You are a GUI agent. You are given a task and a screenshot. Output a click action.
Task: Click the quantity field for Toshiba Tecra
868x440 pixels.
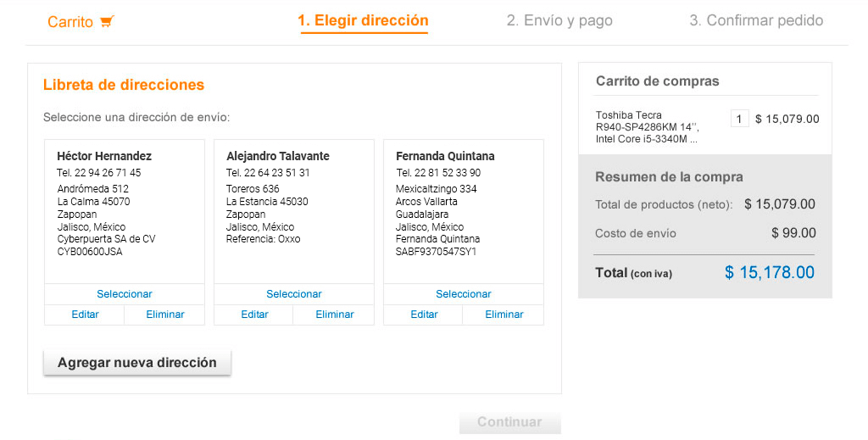coord(739,119)
